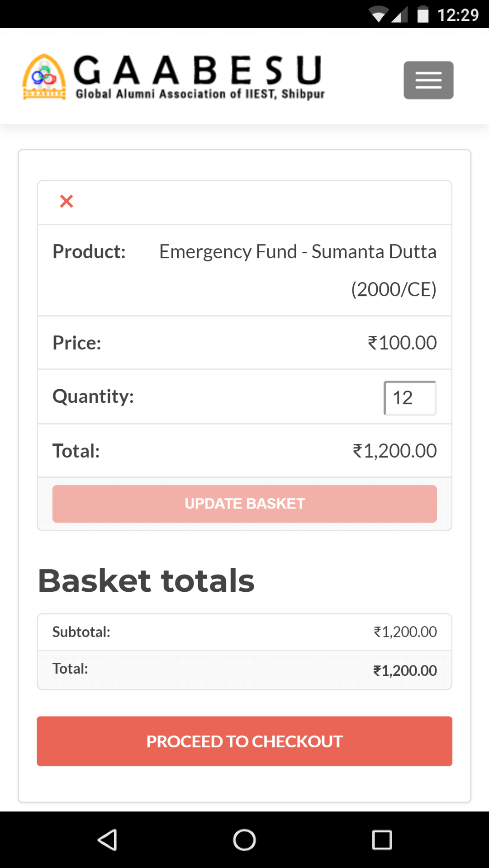Tap the cellular signal icon
Screen dimensions: 489x868
coord(399,14)
